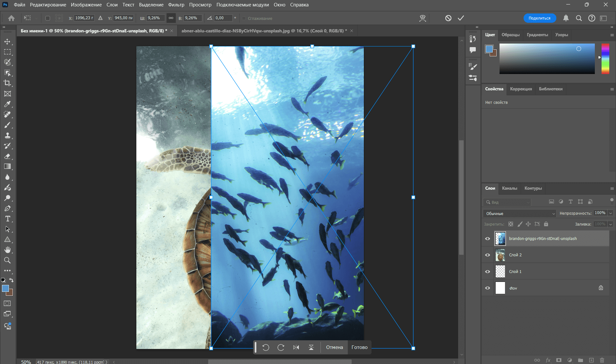This screenshot has width=616, height=364.
Task: Open the Color panel menu
Action: click(612, 35)
